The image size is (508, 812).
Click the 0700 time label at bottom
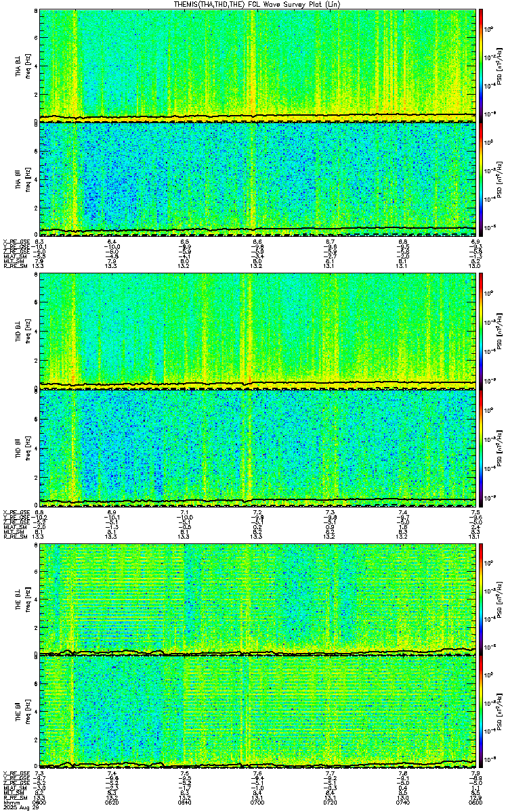(x=257, y=803)
